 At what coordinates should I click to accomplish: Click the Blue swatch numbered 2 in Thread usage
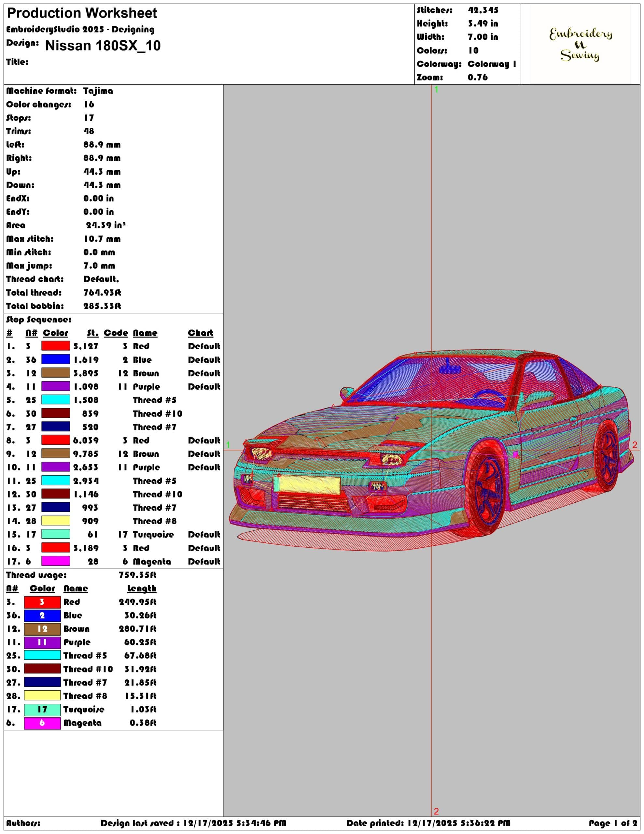click(42, 616)
